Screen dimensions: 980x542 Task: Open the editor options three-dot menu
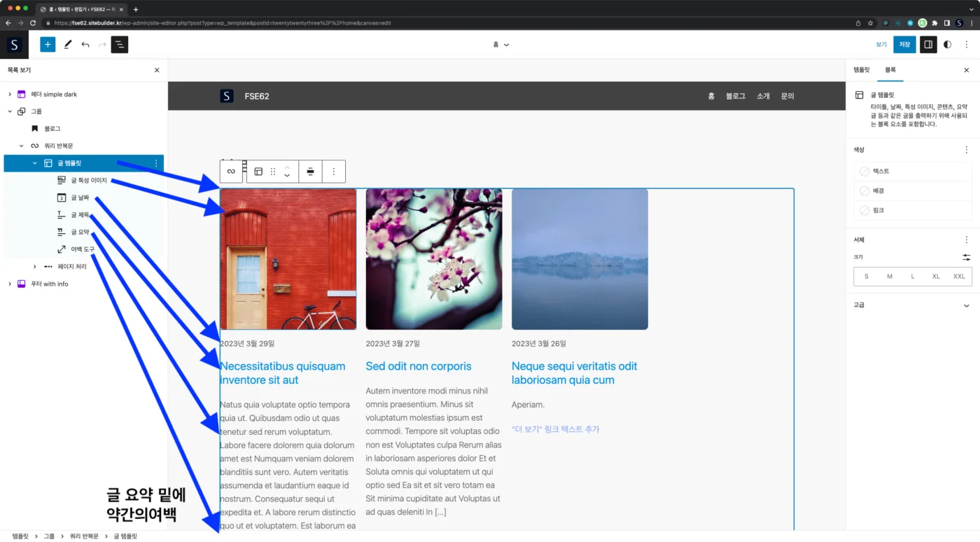(967, 44)
